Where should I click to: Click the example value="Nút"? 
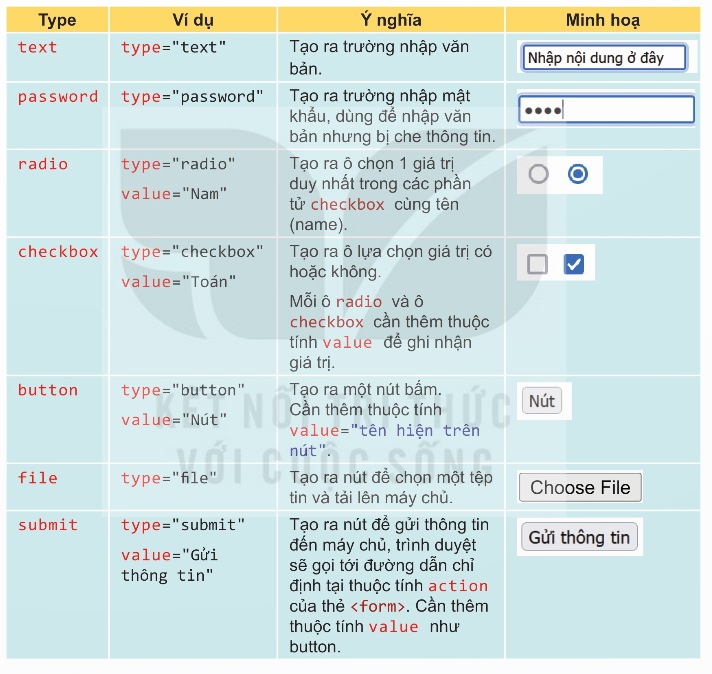[x=174, y=420]
